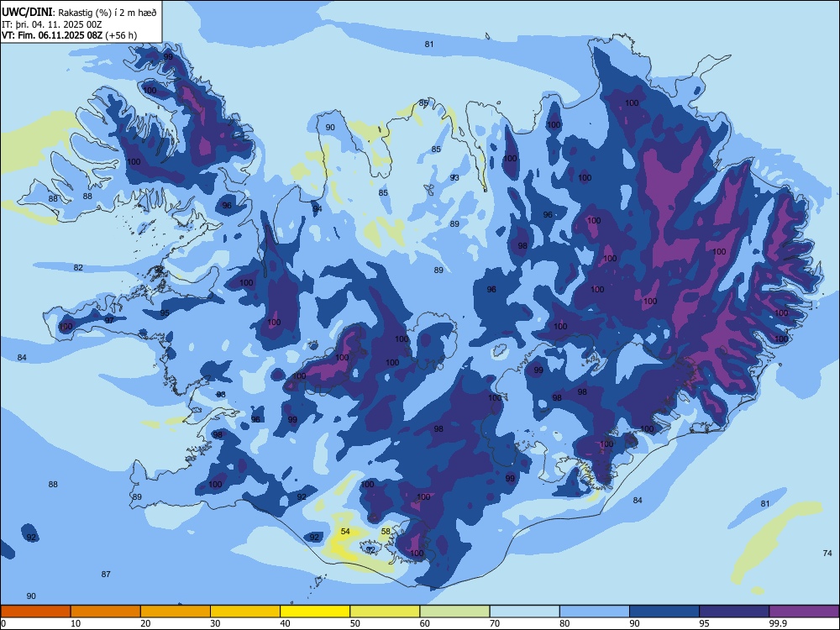Click the '58' humidity value on the map
Screen dimensions: 840x630
click(x=386, y=532)
